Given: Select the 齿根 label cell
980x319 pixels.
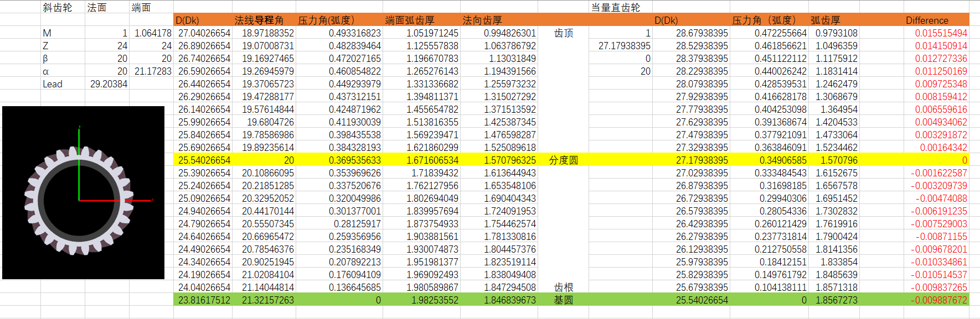Looking at the screenshot, I should click(564, 287).
